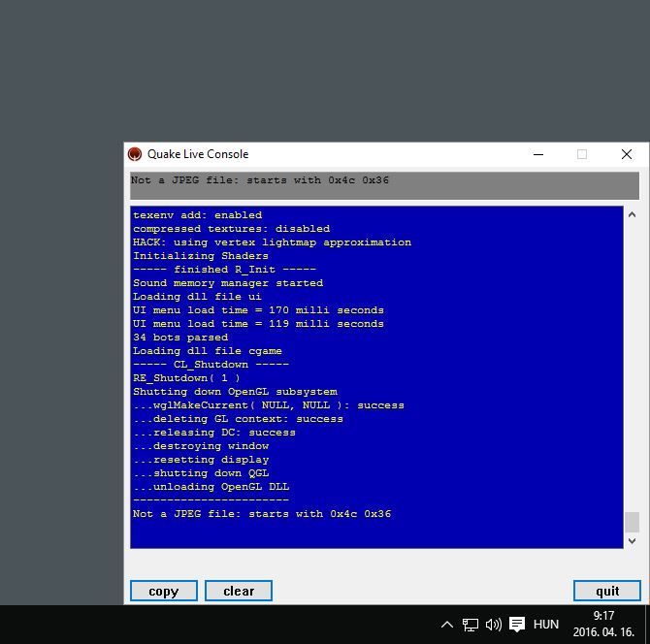Open the Action Center notifications icon
650x644 pixels.
(x=517, y=624)
